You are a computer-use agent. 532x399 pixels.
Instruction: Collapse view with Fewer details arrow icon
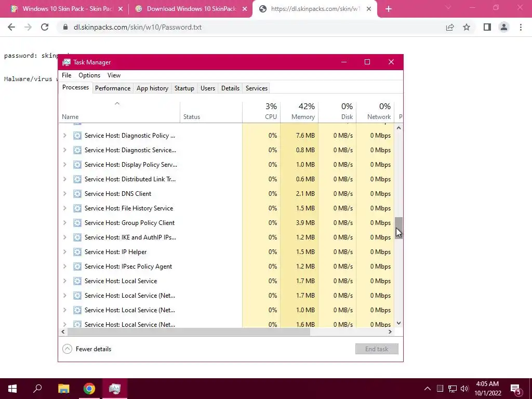pos(67,349)
